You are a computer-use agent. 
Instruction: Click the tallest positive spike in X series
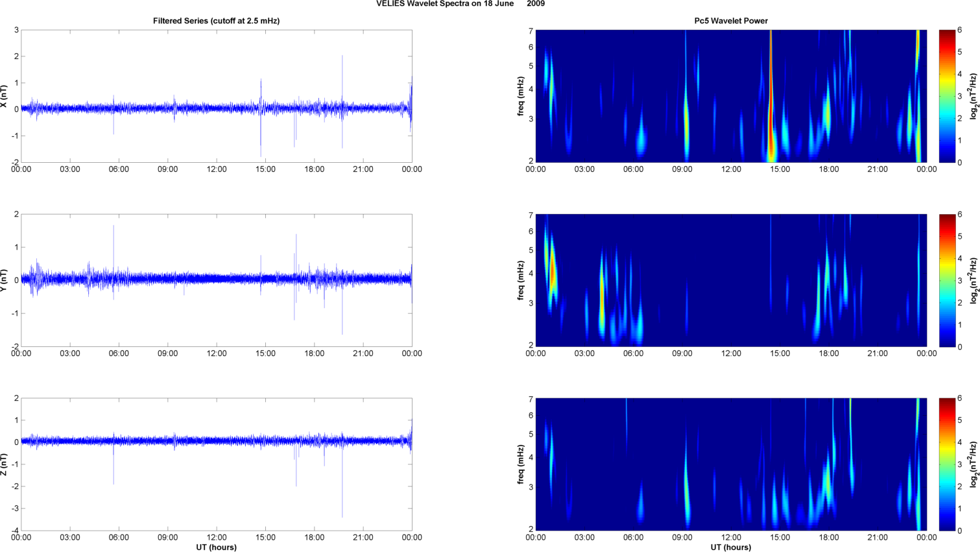pyautogui.click(x=342, y=81)
